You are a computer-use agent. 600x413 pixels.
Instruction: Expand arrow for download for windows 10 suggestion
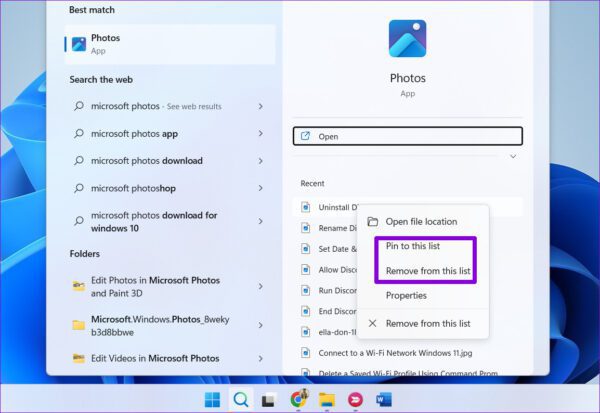(261, 222)
